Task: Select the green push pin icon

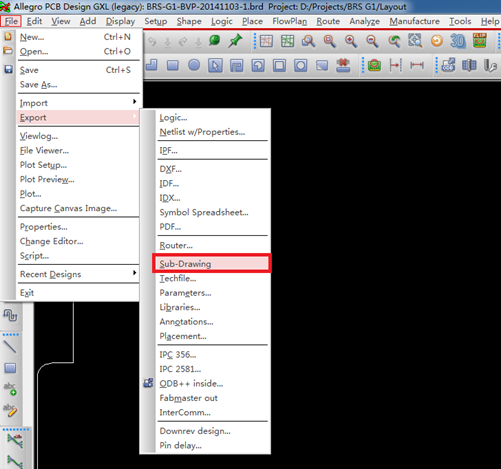Action: coord(235,41)
